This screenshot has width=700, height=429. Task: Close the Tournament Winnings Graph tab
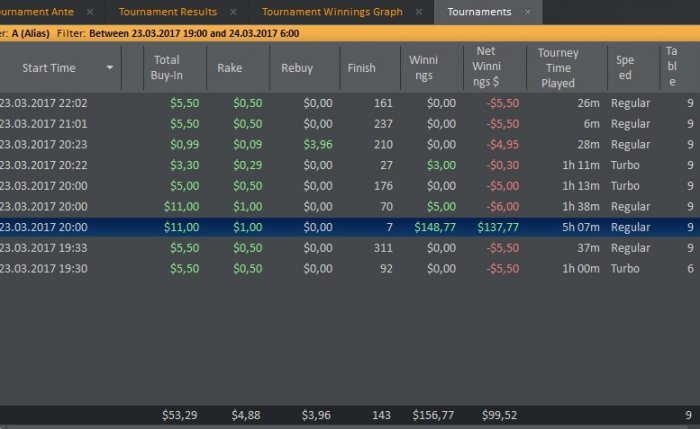(418, 12)
